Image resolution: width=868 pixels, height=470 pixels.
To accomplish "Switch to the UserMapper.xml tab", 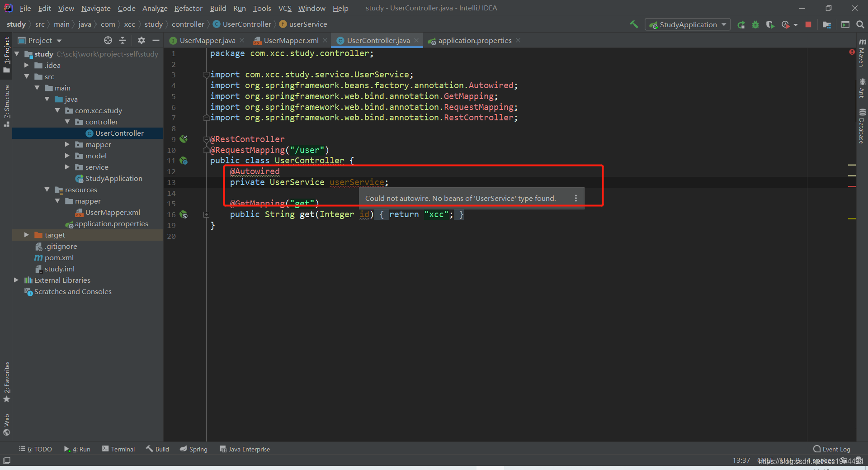I will (x=291, y=40).
